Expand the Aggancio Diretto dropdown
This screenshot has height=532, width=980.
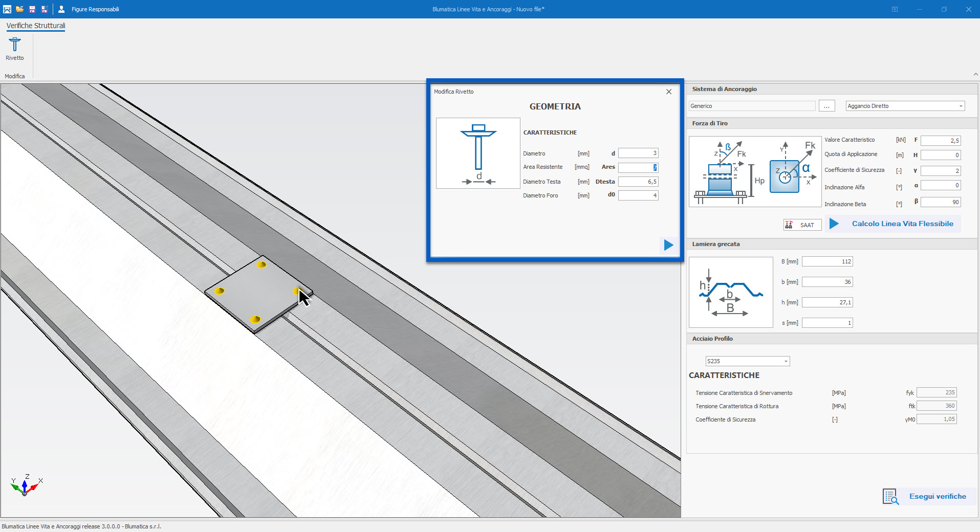[x=961, y=106]
